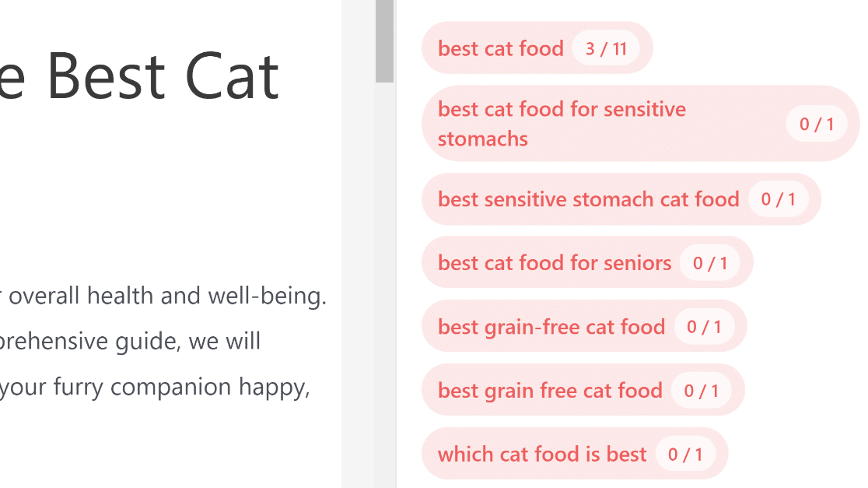Click the "best grain-free cat food" keyword

(x=551, y=327)
